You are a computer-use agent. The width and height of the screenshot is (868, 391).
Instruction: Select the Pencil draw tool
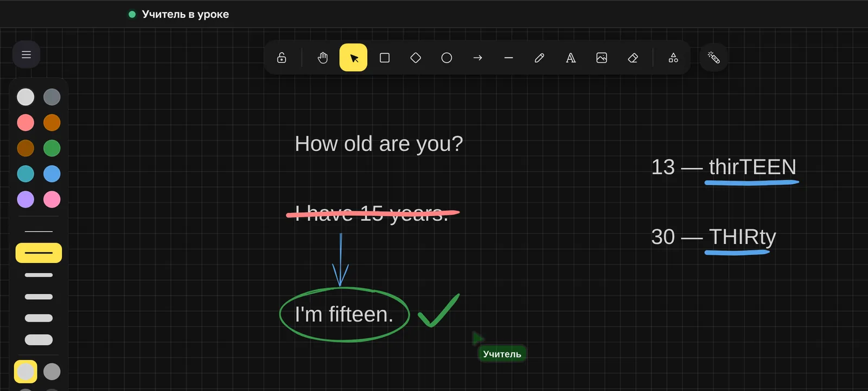(539, 58)
